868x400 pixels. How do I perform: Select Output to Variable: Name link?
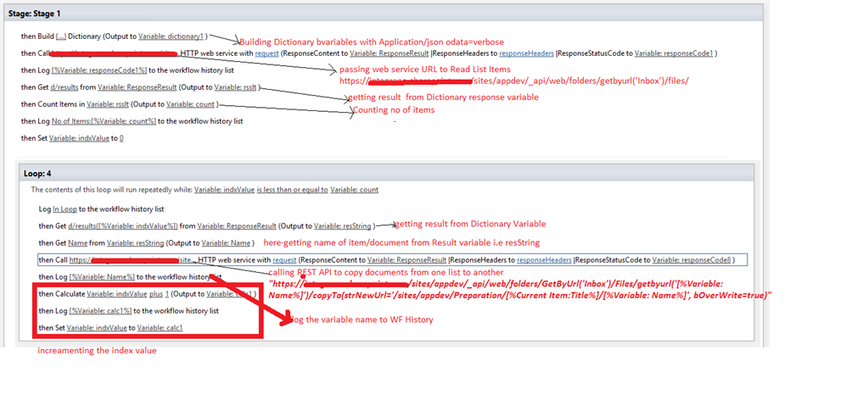(226, 243)
